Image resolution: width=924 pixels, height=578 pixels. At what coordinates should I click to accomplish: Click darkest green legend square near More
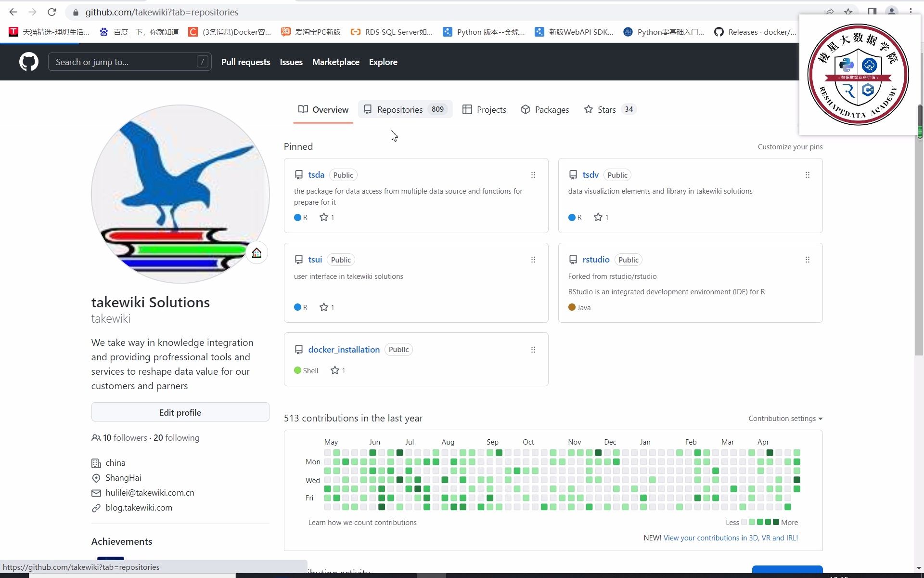[776, 522]
